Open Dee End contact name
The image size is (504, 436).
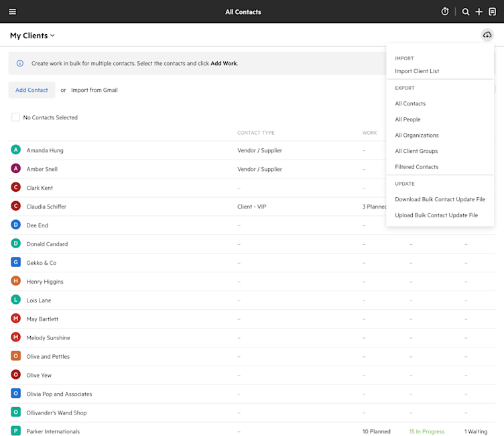pos(38,225)
